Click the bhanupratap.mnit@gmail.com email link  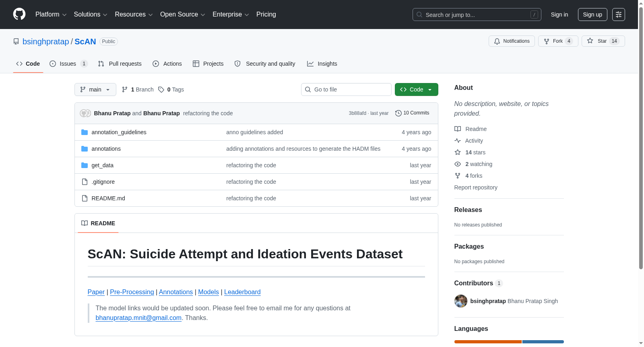(138, 318)
